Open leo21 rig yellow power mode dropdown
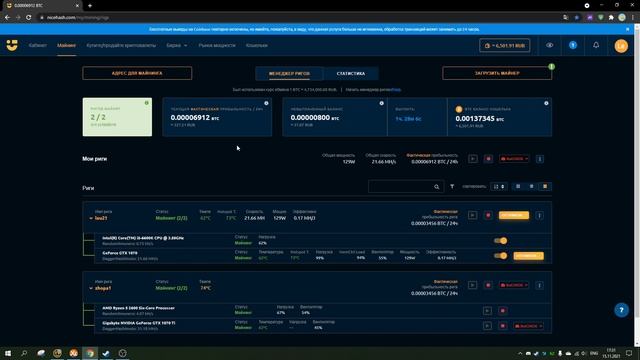 514,215
